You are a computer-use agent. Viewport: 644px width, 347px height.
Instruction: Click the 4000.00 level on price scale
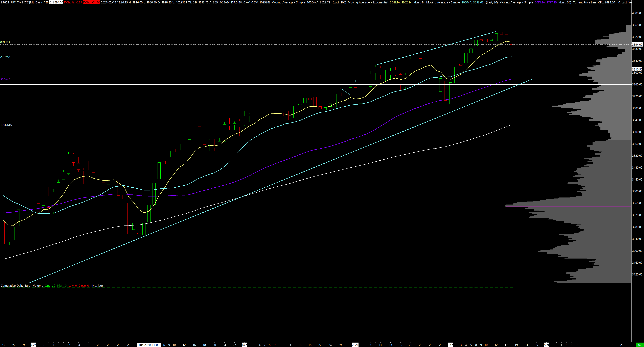tap(637, 13)
